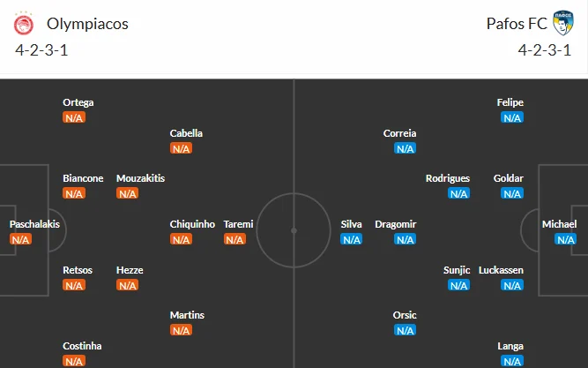Open player Chiquinho in the lineup

pos(192,224)
